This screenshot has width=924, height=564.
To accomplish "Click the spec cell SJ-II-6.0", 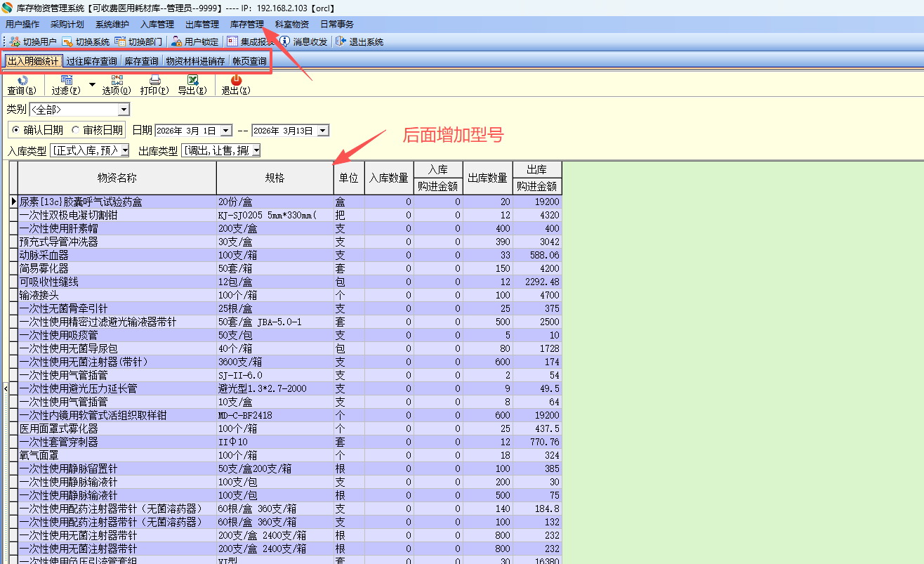I will [275, 375].
